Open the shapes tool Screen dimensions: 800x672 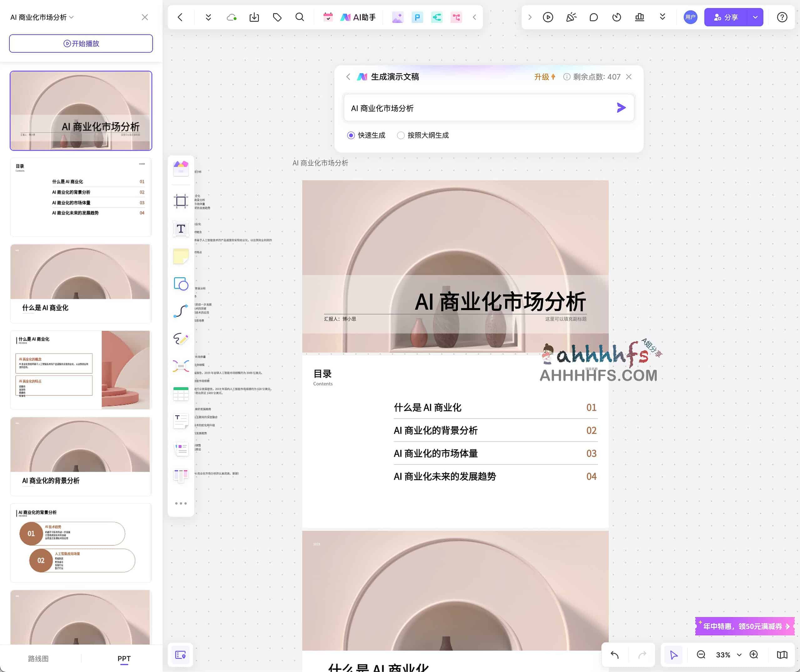point(181,284)
